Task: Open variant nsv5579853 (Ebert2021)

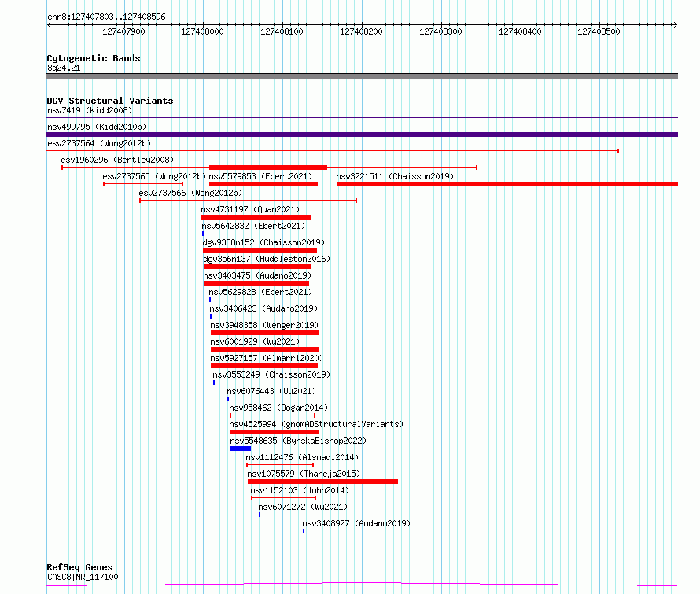Action: (260, 176)
